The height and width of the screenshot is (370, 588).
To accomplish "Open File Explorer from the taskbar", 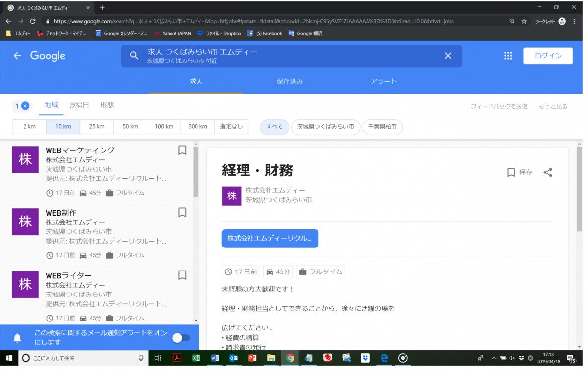I will point(271,358).
